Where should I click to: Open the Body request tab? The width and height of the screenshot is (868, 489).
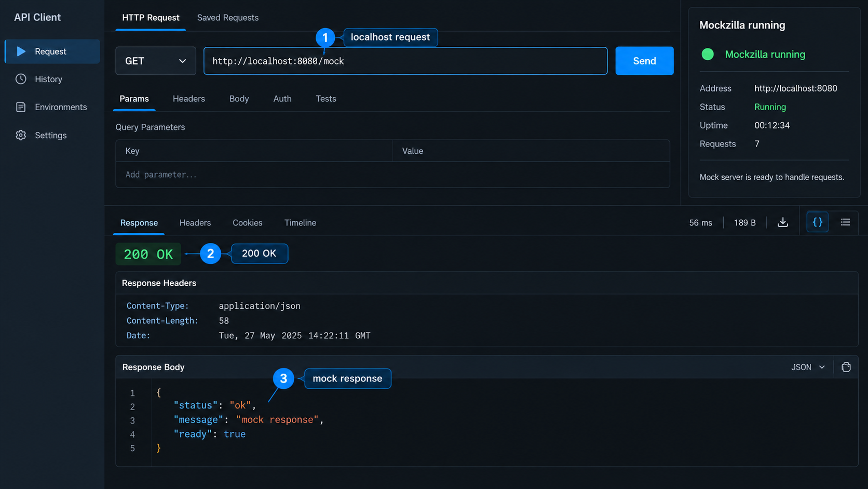click(239, 99)
